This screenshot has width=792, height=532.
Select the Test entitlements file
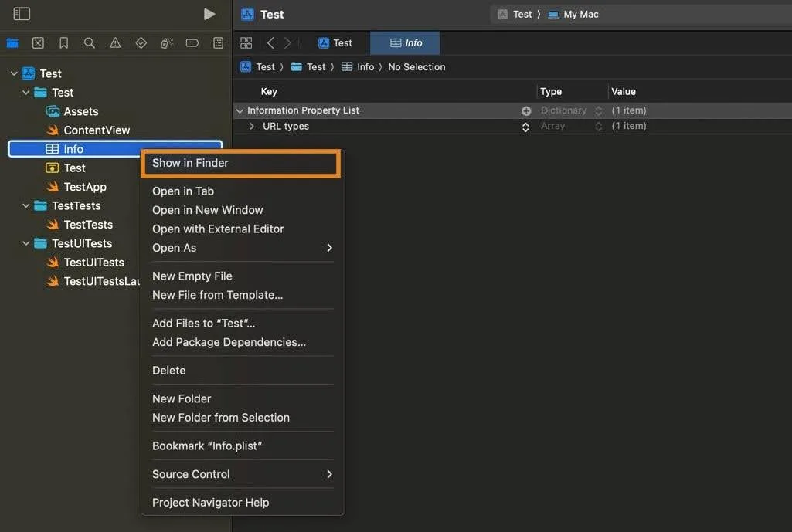click(x=65, y=168)
